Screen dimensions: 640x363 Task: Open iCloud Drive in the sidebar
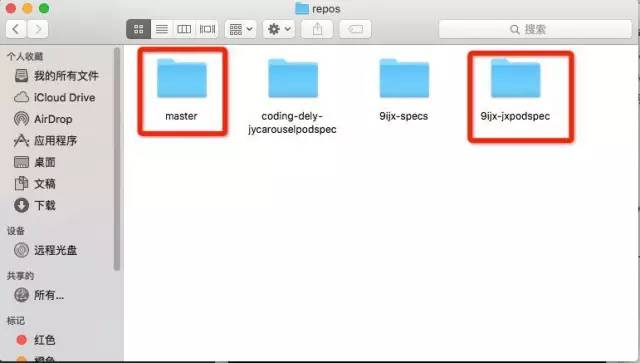click(55, 97)
